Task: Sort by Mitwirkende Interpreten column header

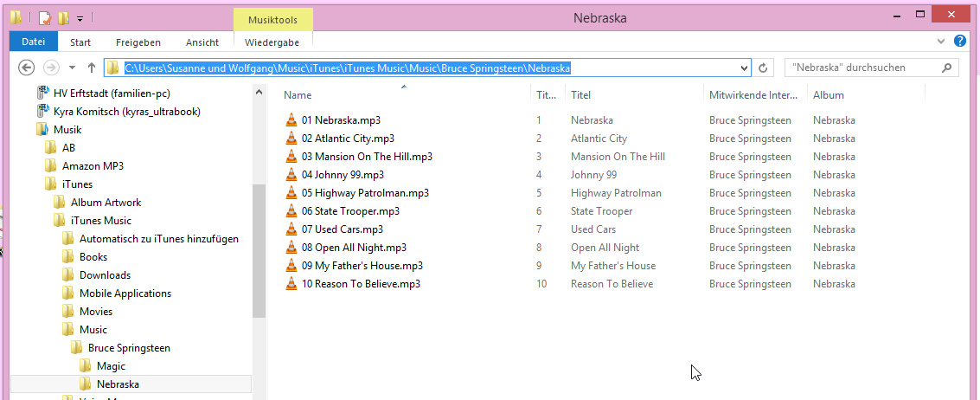Action: (755, 95)
